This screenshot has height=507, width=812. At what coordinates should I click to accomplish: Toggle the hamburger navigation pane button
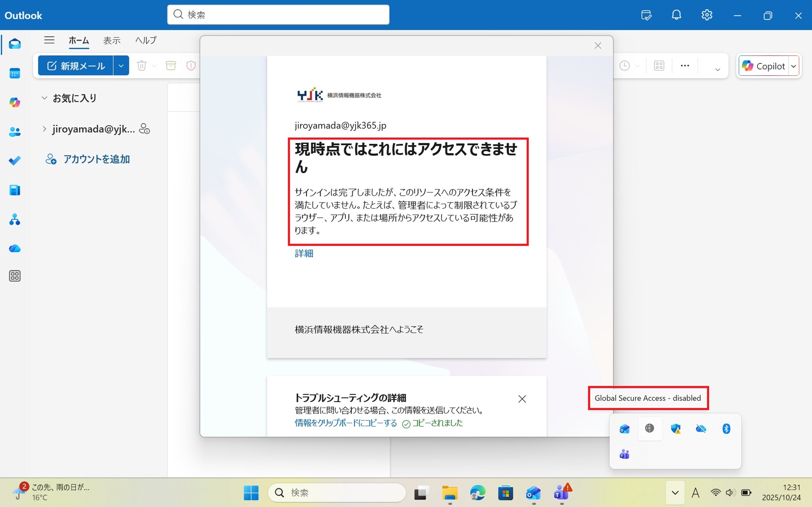point(49,40)
